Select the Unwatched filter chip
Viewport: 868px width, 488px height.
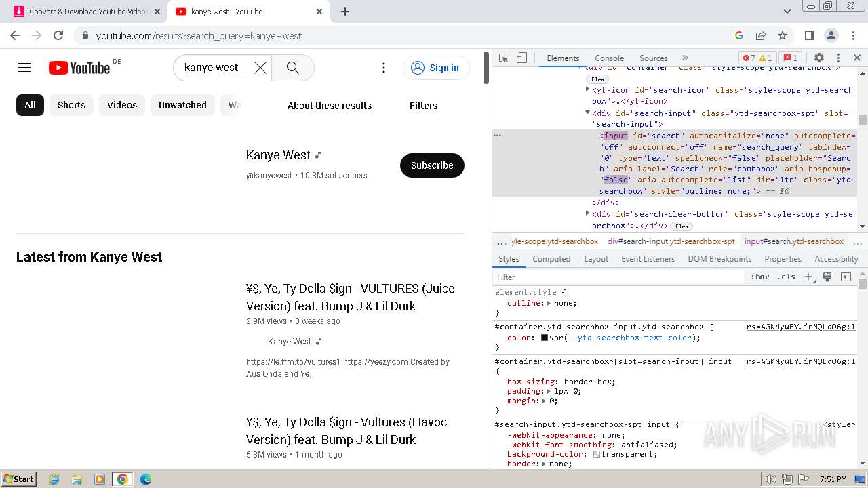182,105
